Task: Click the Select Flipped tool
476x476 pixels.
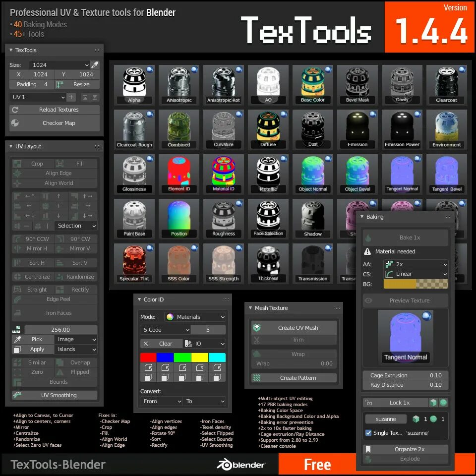Action: pyautogui.click(x=76, y=372)
